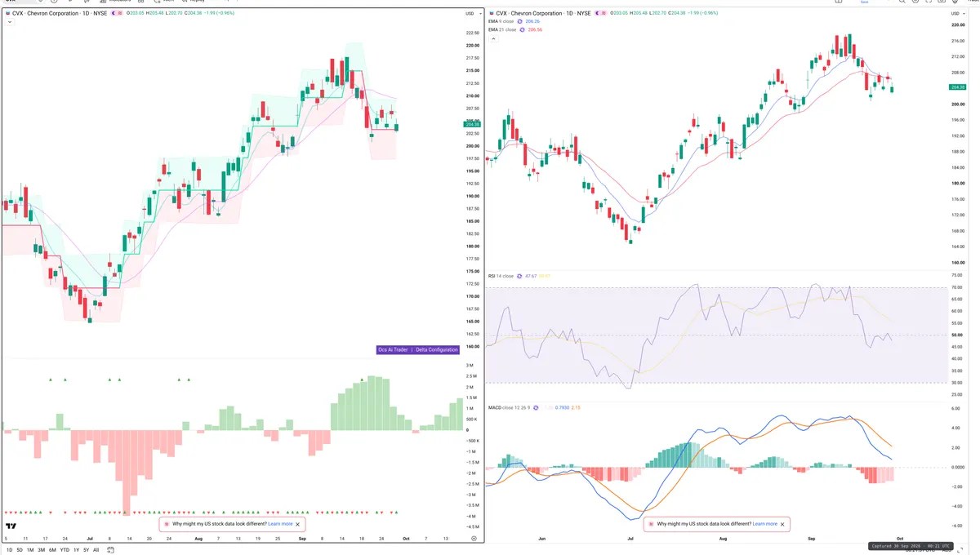This screenshot has width=980, height=555.
Task: Click the MACD close 12 26 9 legend
Action: tap(509, 406)
